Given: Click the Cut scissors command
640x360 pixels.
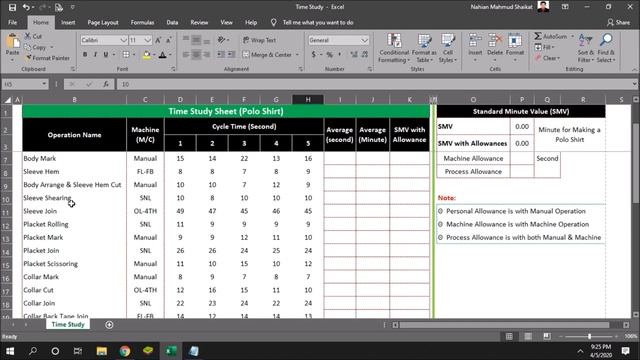Looking at the screenshot, I should pos(33,36).
